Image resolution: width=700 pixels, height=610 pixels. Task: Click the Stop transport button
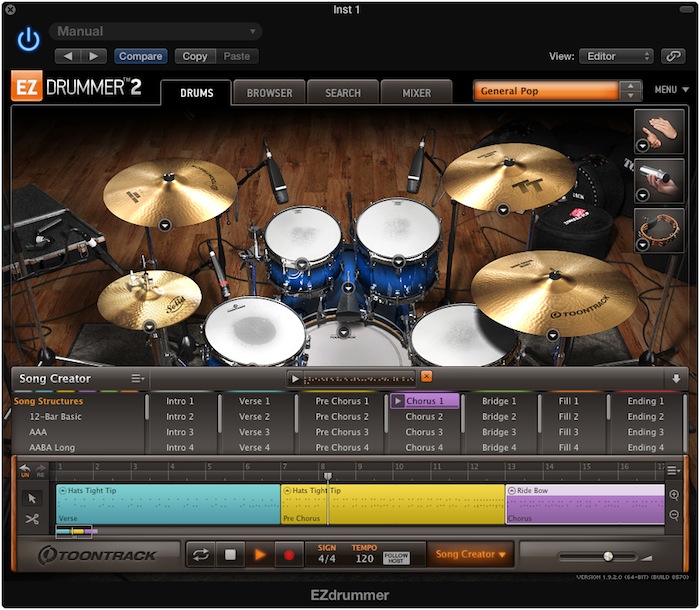coord(230,555)
